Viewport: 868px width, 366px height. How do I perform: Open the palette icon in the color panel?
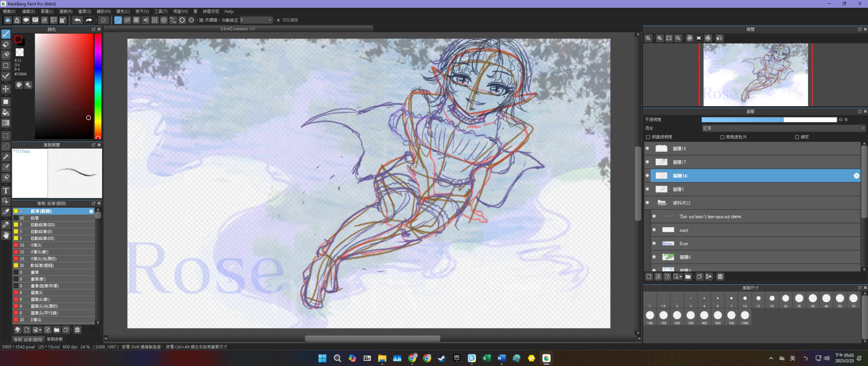pos(19,85)
